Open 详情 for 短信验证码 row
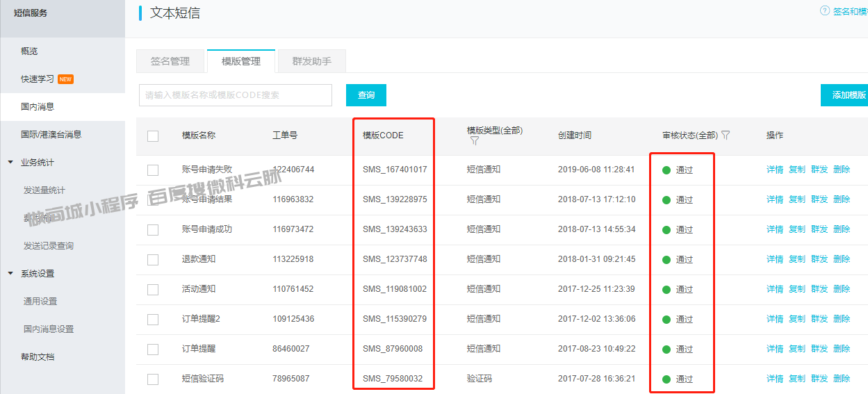 [x=775, y=379]
